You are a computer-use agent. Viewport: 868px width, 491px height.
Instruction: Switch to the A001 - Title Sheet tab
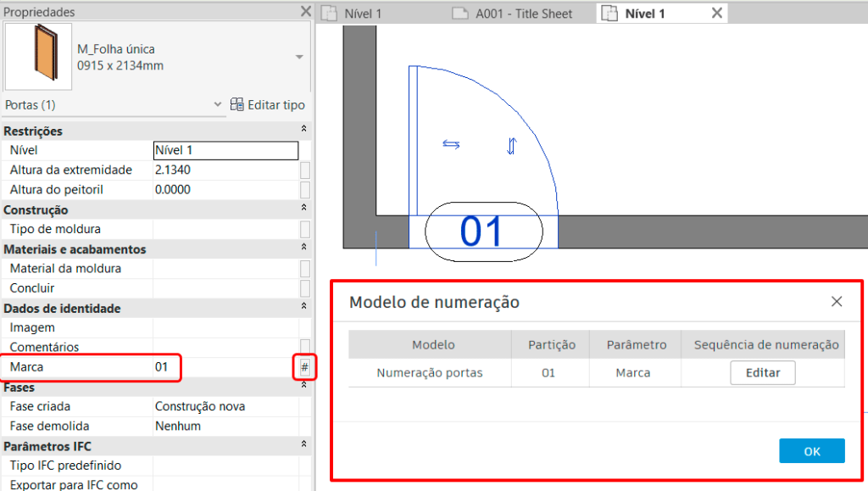pos(526,13)
